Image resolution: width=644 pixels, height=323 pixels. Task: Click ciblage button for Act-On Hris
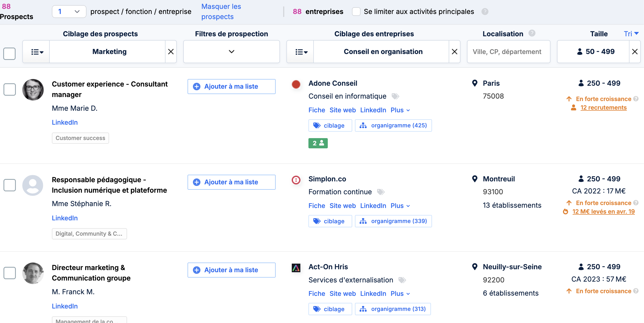[x=330, y=309]
